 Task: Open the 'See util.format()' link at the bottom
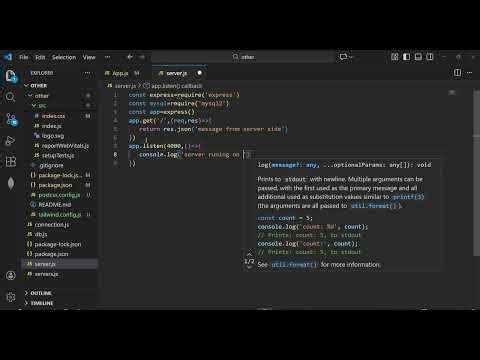tap(294, 265)
